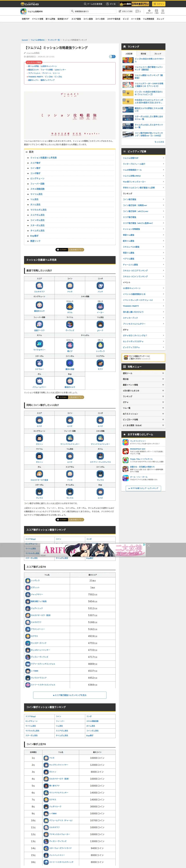This screenshot has width=186, height=868.
Task: Open おすすめ暇つぶしゲームランキング button
Action: 143,488
